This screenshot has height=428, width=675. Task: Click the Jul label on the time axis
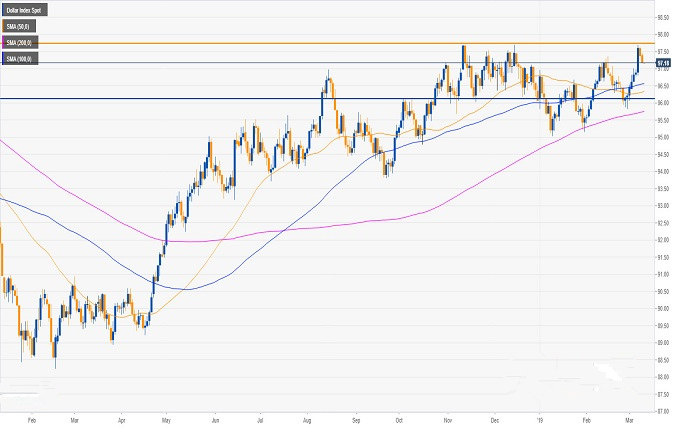(260, 420)
